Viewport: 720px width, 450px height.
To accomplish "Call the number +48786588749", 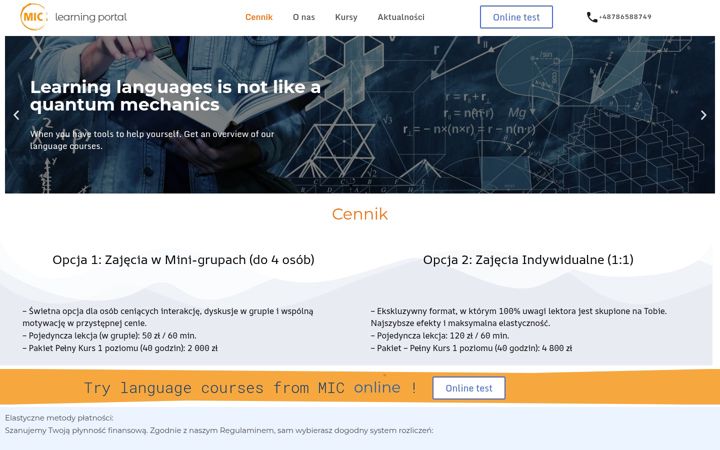I will pos(625,17).
